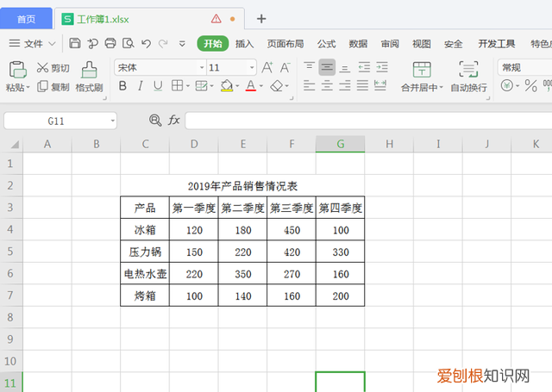Open font name dropdown 宋体
This screenshot has height=392, width=552.
click(202, 67)
